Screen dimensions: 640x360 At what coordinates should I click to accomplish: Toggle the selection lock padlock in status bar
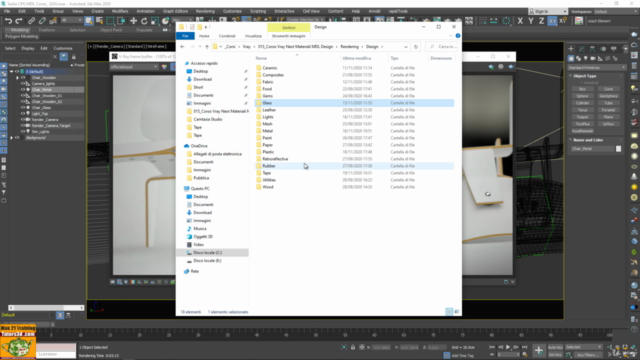353,347
